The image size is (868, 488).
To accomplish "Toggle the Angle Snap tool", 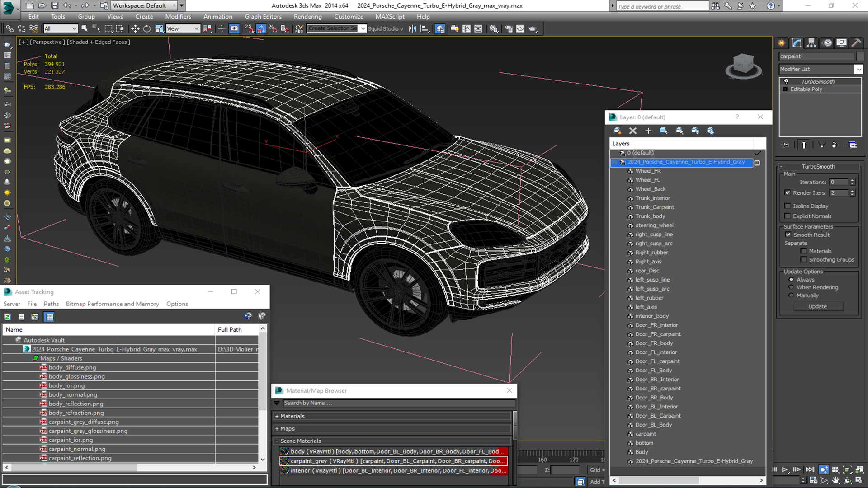I will coord(261,28).
